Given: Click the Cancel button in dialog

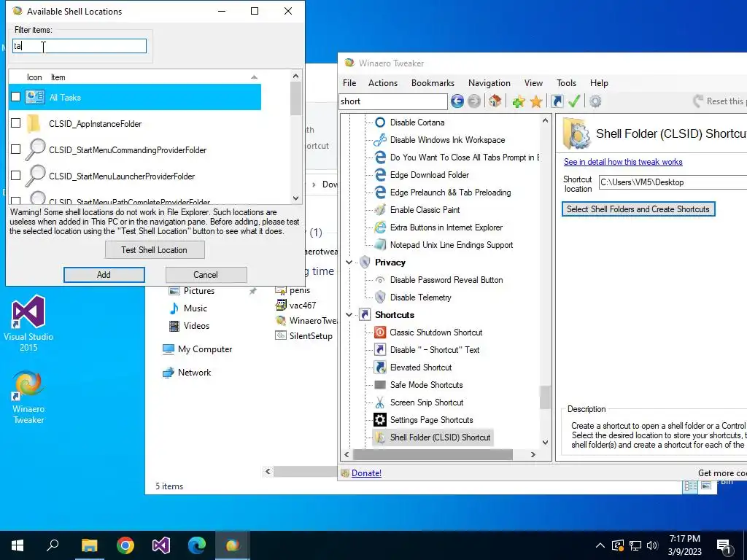Looking at the screenshot, I should click(206, 275).
